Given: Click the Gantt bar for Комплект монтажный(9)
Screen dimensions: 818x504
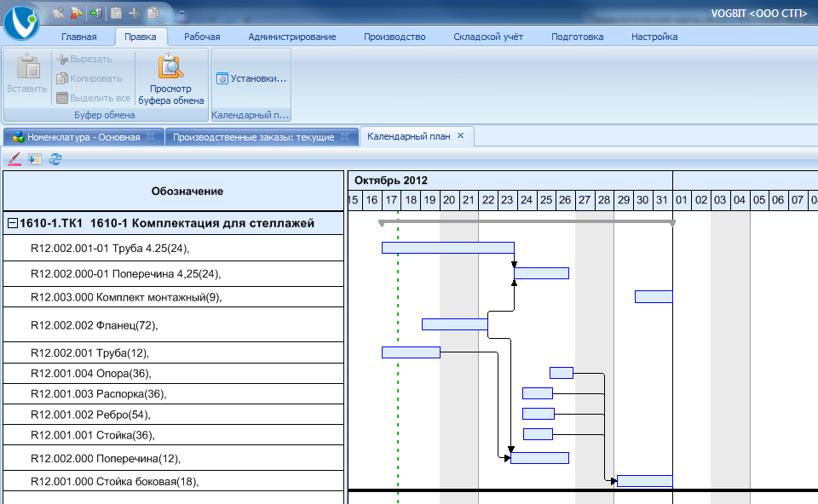Looking at the screenshot, I should [654, 296].
